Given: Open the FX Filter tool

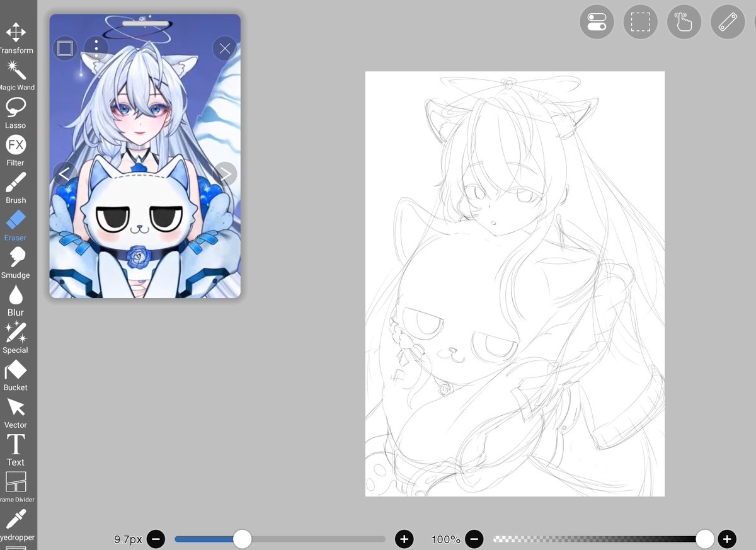Looking at the screenshot, I should click(16, 151).
